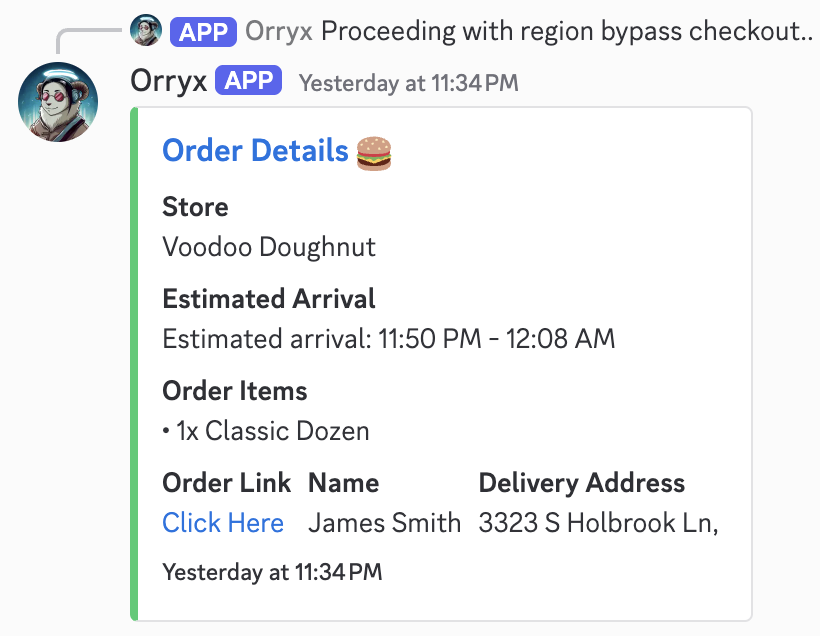Click the message header timestamp Yesterday at 11:34 PM

408,83
